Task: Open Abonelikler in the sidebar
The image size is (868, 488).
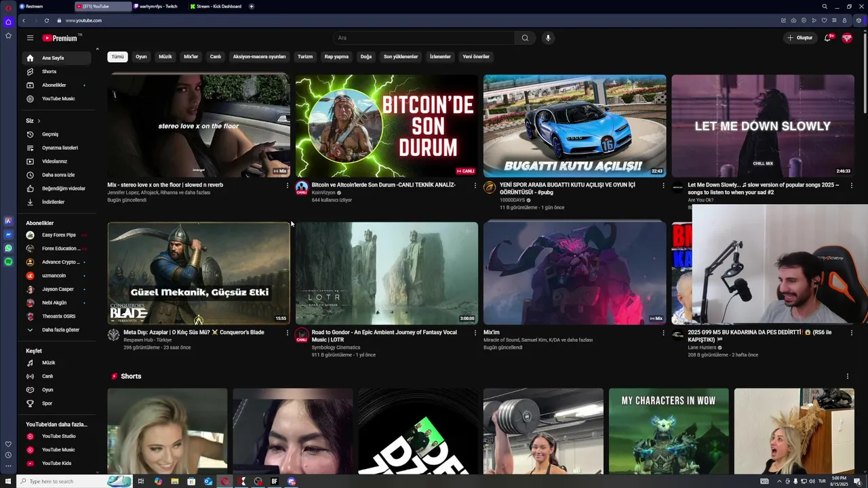Action: [57, 85]
